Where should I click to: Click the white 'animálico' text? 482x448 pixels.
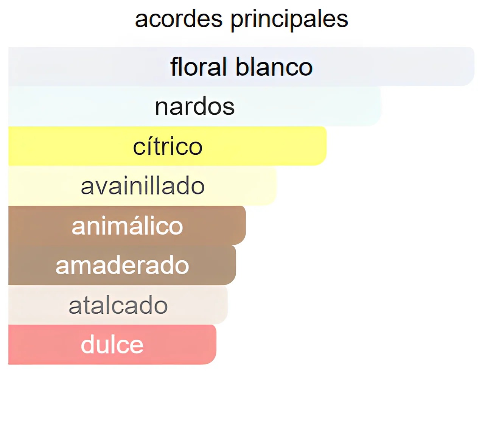coord(127,226)
